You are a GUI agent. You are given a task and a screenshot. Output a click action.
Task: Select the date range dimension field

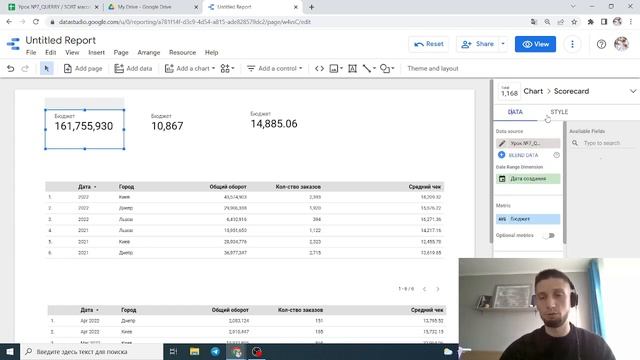point(528,179)
